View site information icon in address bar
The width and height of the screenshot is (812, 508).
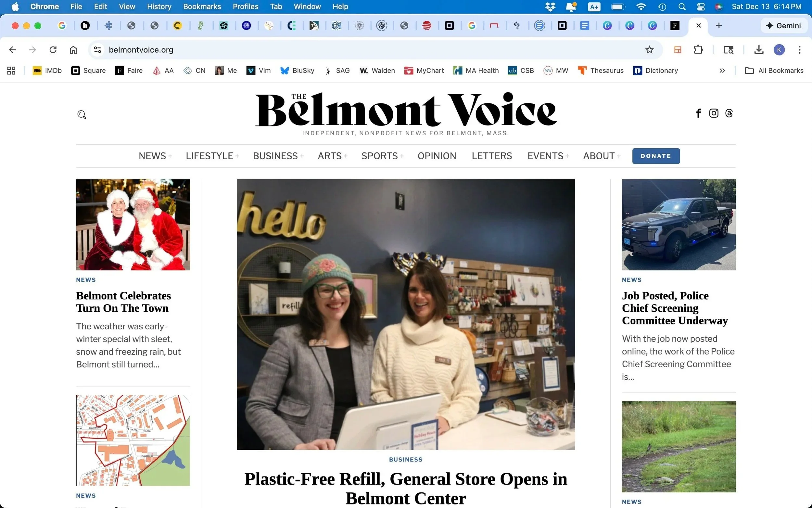97,50
